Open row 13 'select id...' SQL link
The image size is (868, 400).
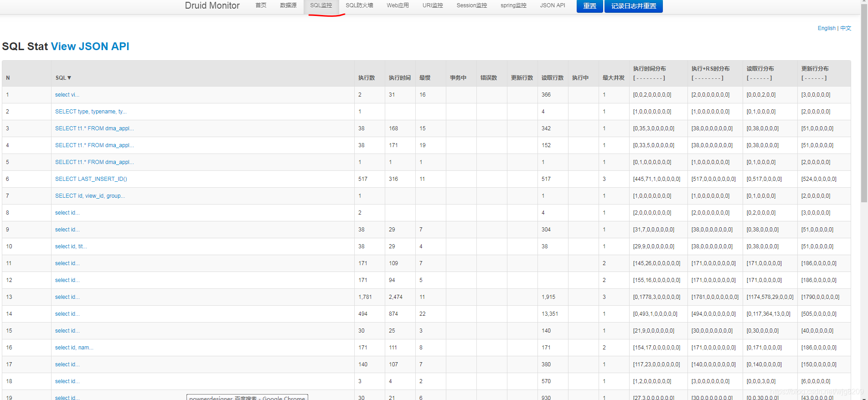(x=67, y=297)
